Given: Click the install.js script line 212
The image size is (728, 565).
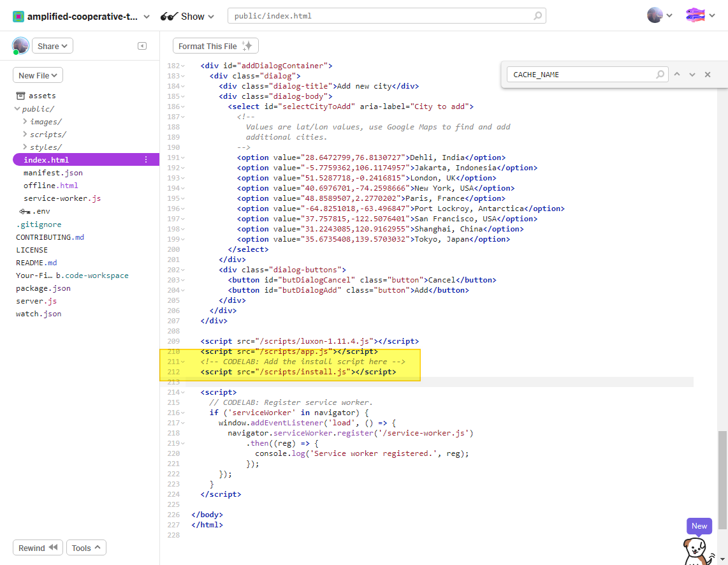Looking at the screenshot, I should (298, 372).
